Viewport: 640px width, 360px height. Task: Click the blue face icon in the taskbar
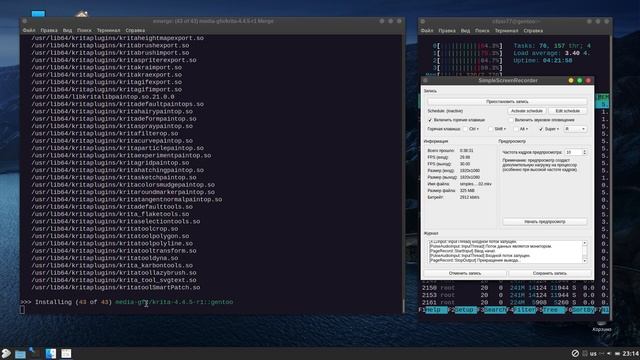click(x=51, y=353)
